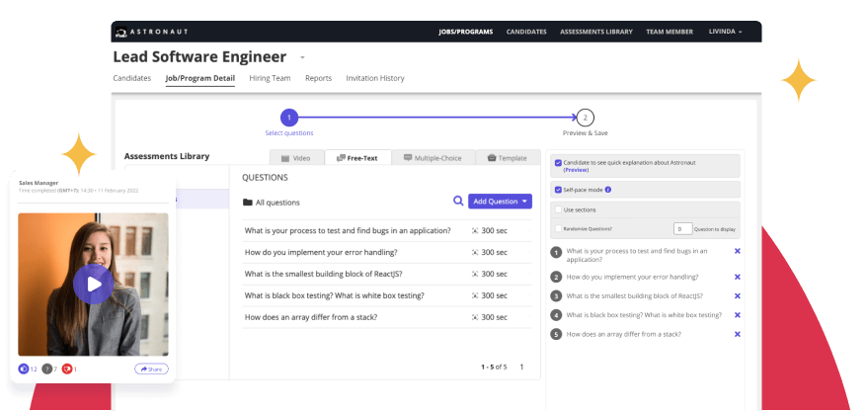Click the '1 - 5 of 5' pagination text

tap(494, 367)
